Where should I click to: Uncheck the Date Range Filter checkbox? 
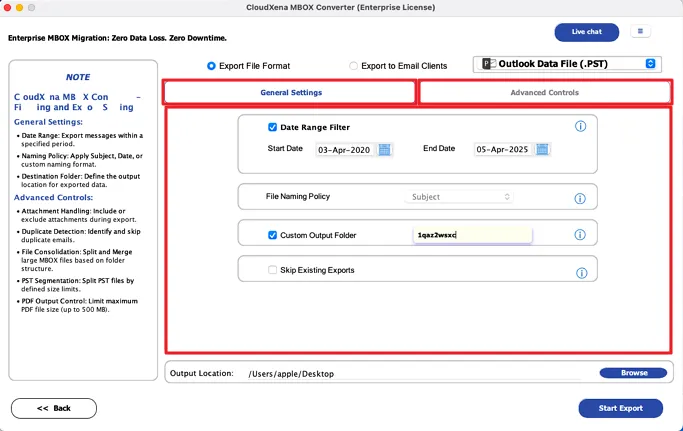tap(272, 127)
